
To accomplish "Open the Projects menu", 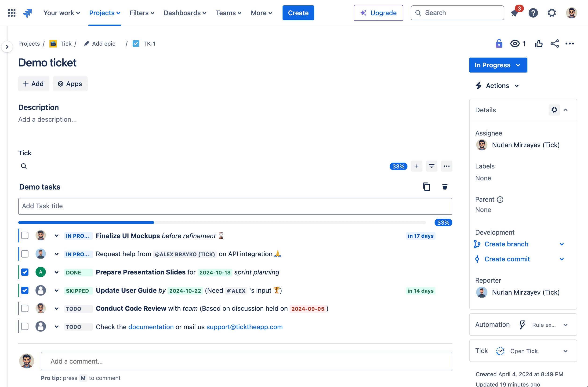I will pos(105,13).
